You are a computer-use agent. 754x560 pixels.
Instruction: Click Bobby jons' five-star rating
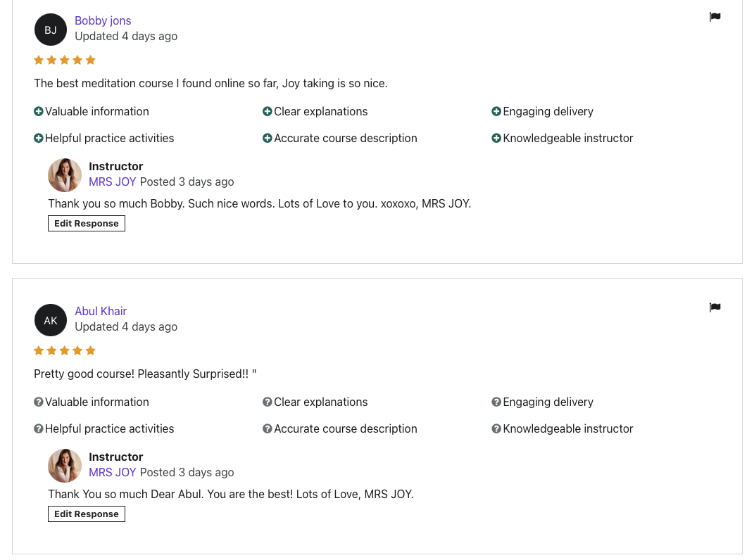coord(65,60)
